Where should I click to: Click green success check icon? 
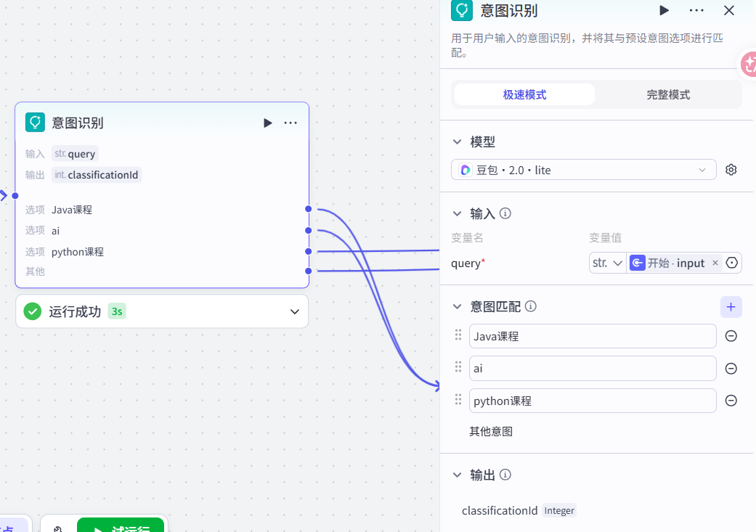32,311
